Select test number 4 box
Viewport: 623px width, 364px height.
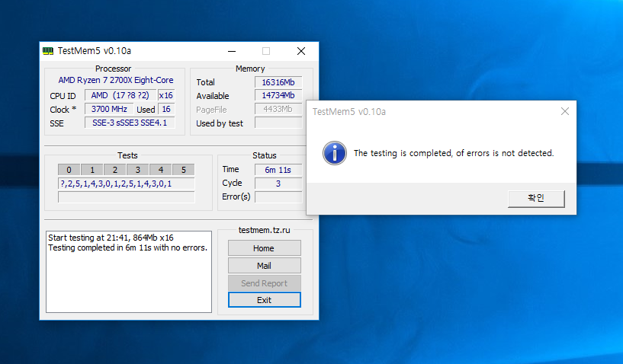[161, 170]
